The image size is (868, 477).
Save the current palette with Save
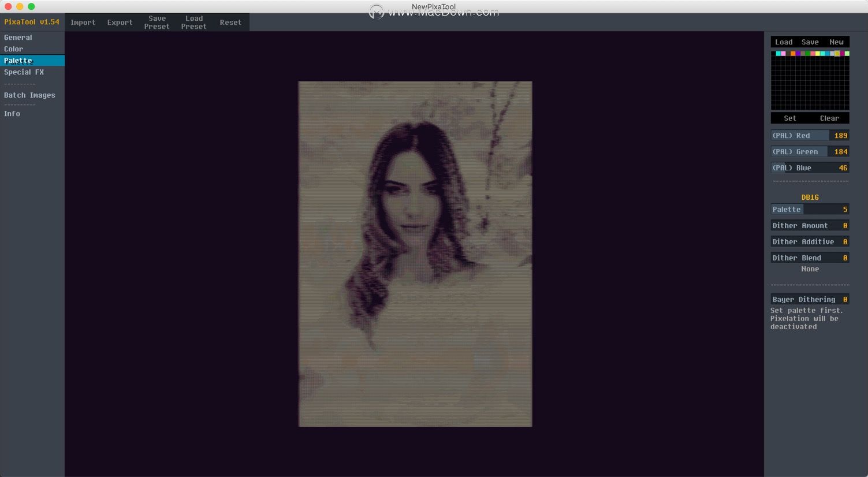[x=810, y=42]
